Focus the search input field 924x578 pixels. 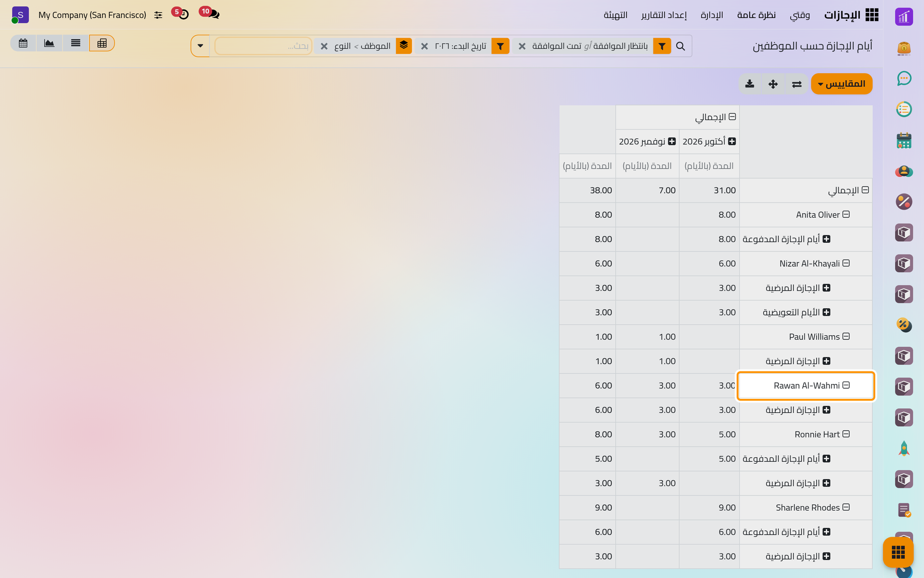[263, 46]
